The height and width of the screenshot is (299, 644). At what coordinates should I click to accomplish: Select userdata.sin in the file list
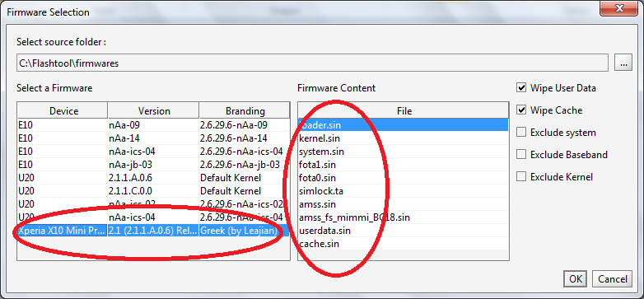tap(404, 230)
